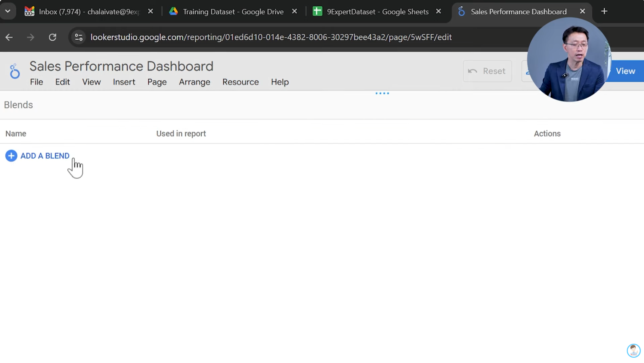Image resolution: width=644 pixels, height=363 pixels.
Task: Open a new browser tab with plus icon
Action: pos(604,12)
